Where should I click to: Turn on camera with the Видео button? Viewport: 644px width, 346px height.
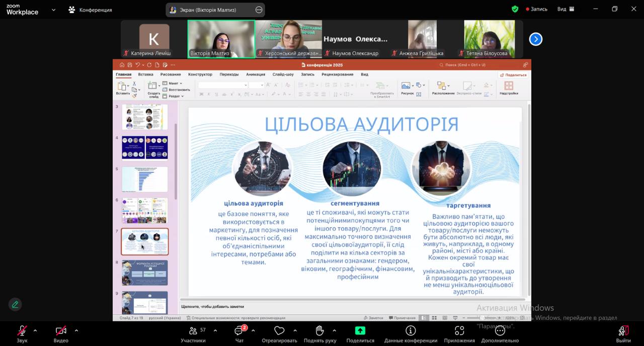[x=61, y=333]
